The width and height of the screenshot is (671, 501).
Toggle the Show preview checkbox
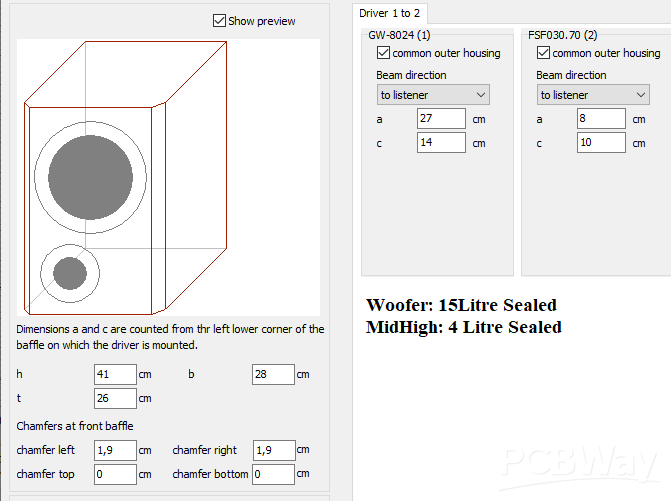tap(220, 21)
